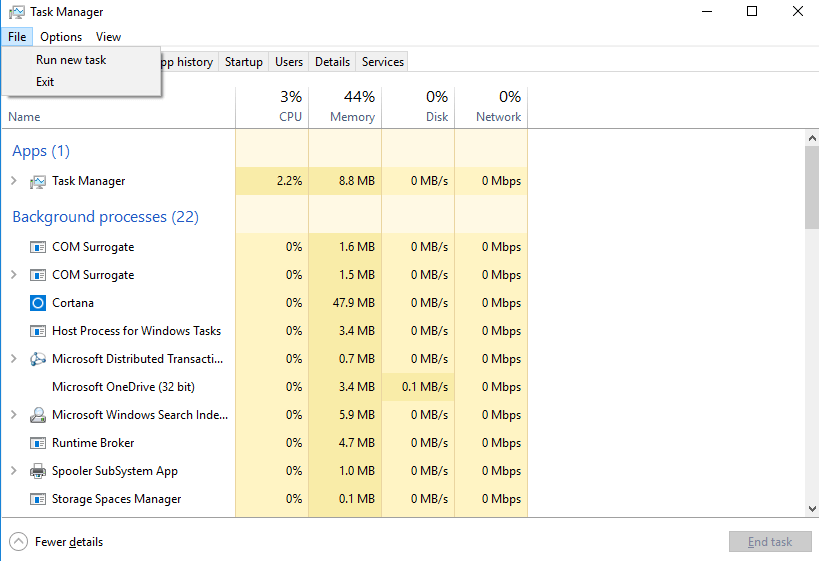
Task: Select the Runtime Broker process name
Action: pyautogui.click(x=93, y=443)
